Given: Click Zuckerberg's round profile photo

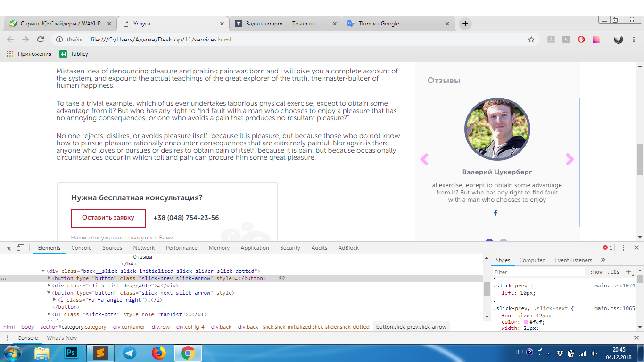Looking at the screenshot, I should click(x=497, y=130).
